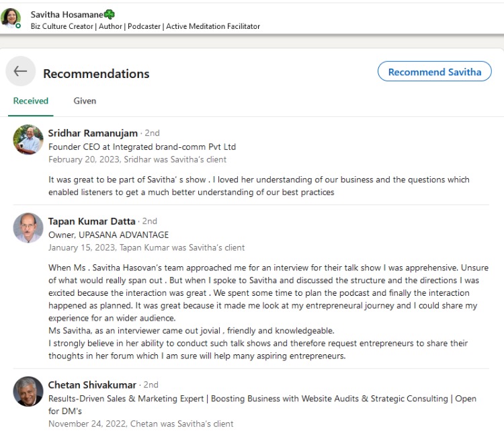Click Chetan Shivakumar's profile picture
The width and height of the screenshot is (504, 437).
(x=28, y=391)
